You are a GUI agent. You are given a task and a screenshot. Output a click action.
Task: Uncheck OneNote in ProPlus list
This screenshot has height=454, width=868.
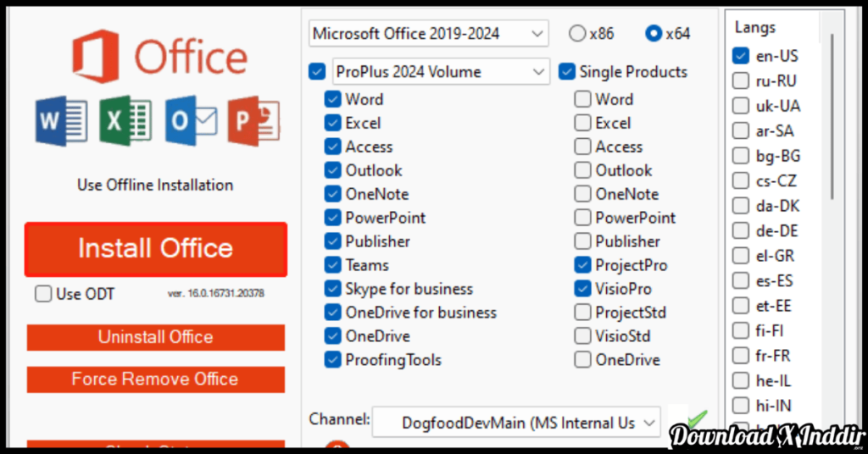332,194
